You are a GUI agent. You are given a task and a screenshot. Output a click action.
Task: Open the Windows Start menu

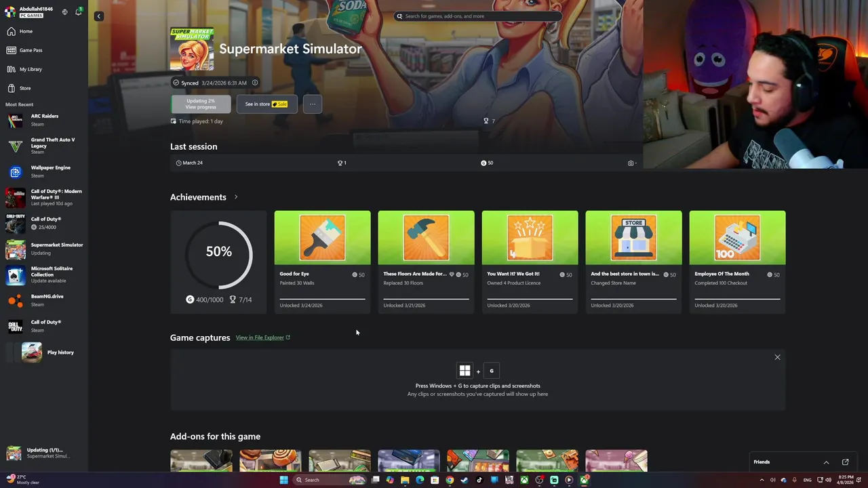tap(283, 480)
